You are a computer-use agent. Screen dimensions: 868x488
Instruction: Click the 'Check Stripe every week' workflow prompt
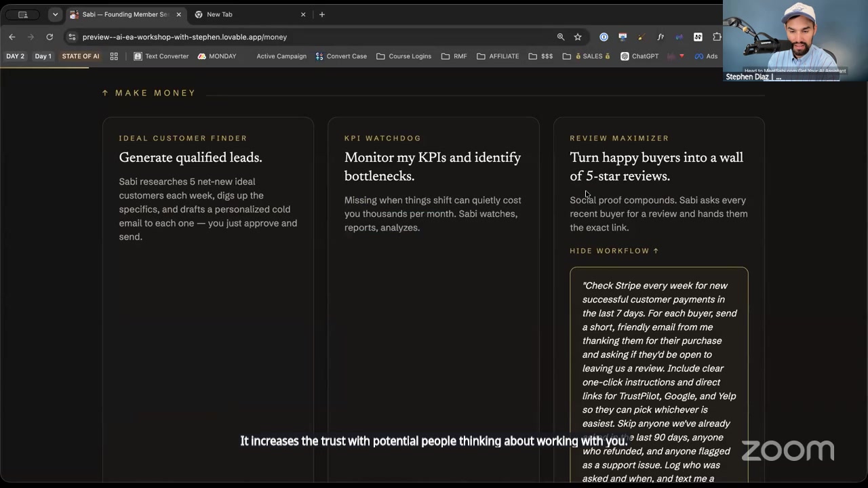click(x=658, y=375)
